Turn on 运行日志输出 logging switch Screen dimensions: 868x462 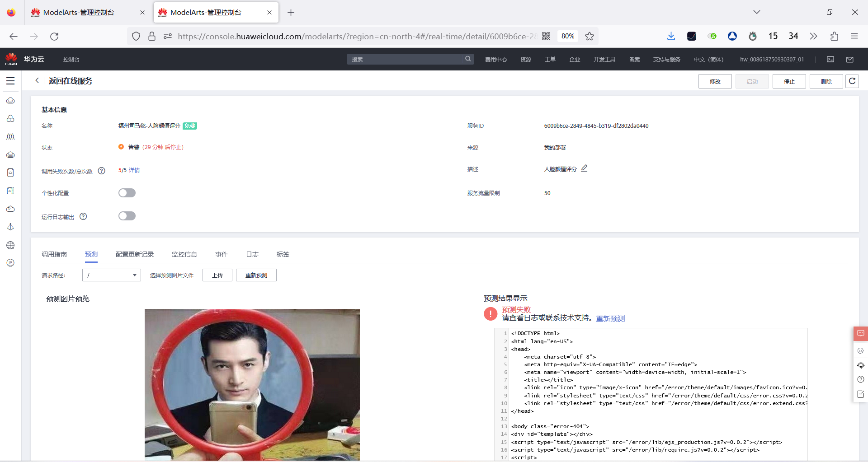(x=127, y=216)
